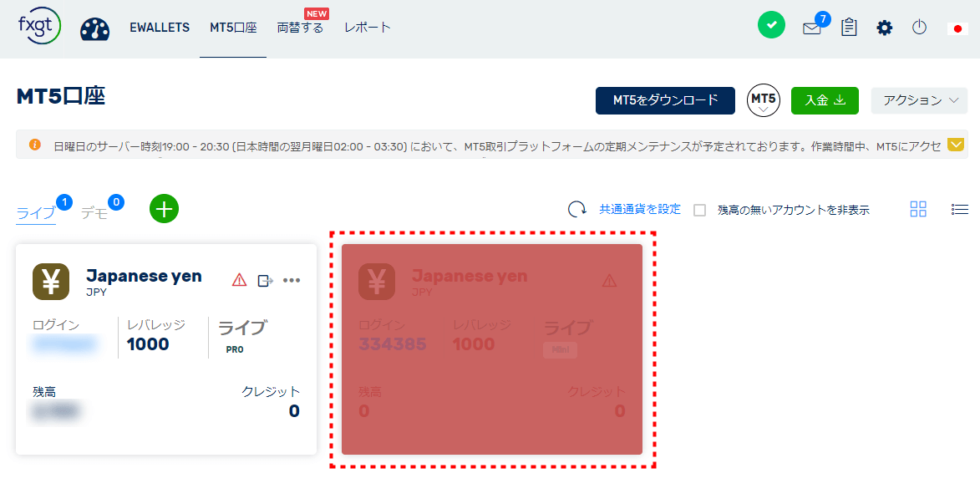Screen dimensions: 980x504
Task: Click the PRO account warning triangle
Action: [x=240, y=279]
